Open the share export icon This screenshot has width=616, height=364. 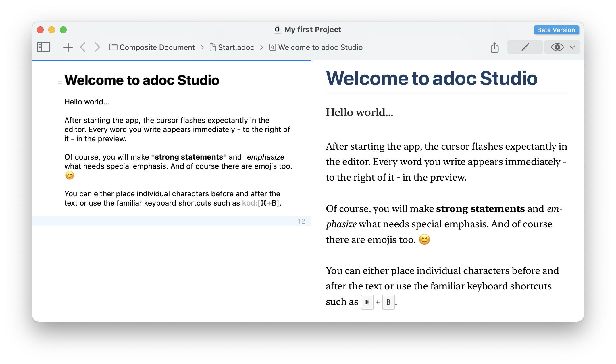(494, 47)
